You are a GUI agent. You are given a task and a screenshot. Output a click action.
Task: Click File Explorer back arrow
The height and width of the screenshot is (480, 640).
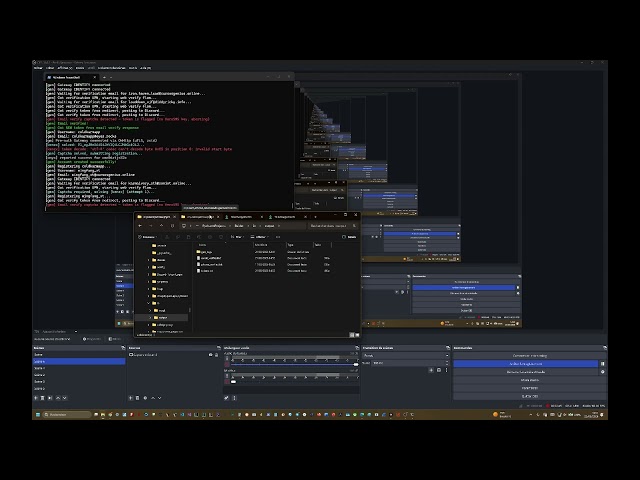point(142,226)
